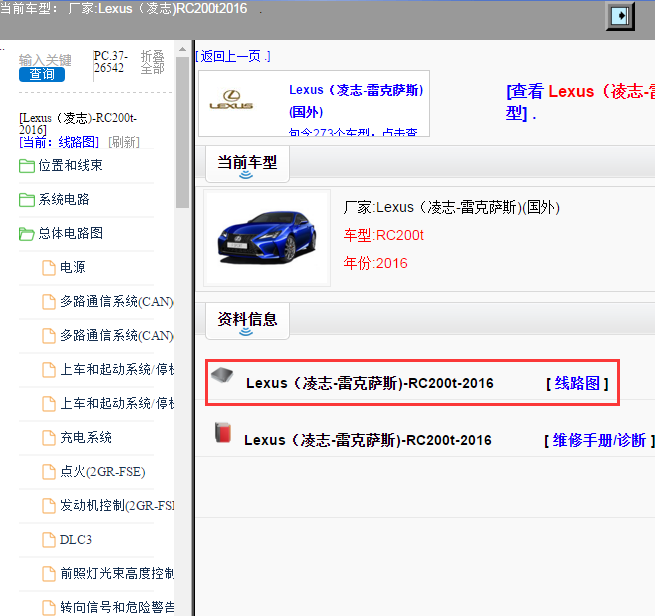Screen dimensions: 655x616
Task: Select the 资料信息 tab
Action: pyautogui.click(x=247, y=321)
